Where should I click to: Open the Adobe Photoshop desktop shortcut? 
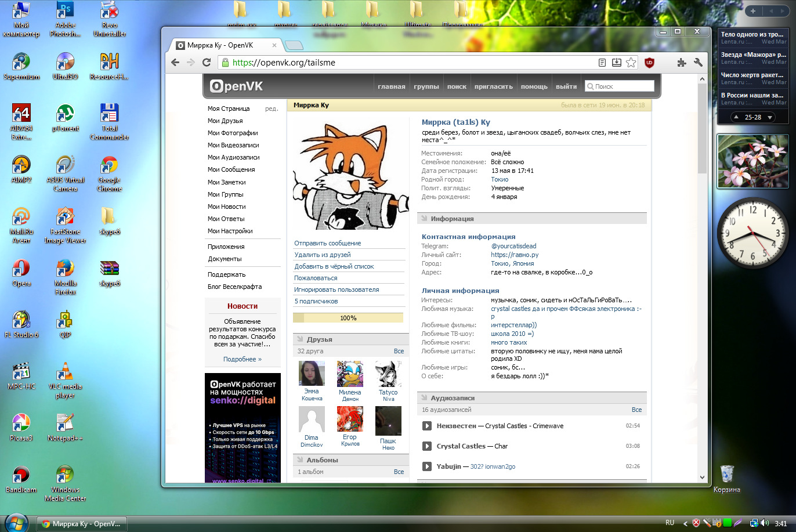point(65,19)
